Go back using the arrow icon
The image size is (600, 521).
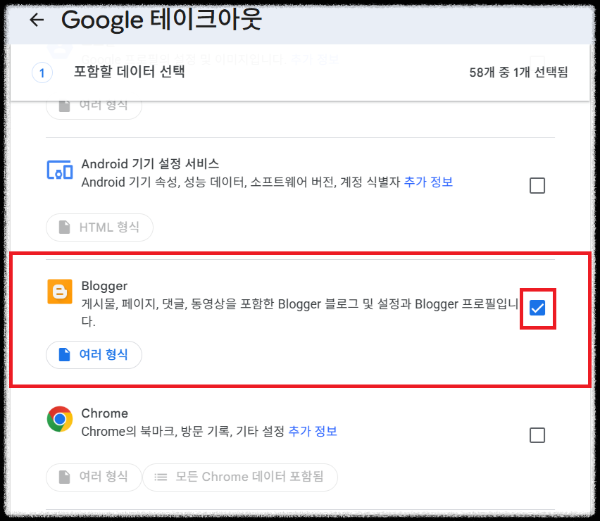(x=37, y=20)
